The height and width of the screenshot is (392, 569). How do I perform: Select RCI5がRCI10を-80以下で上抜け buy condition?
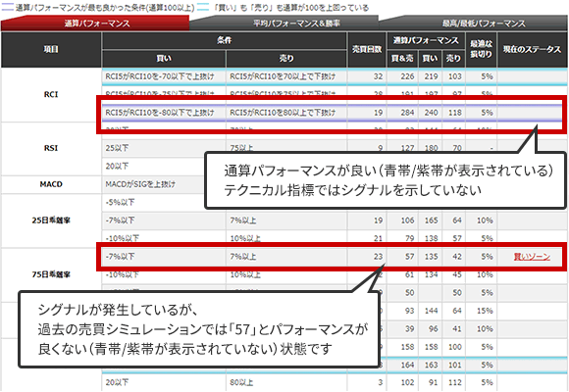[160, 113]
